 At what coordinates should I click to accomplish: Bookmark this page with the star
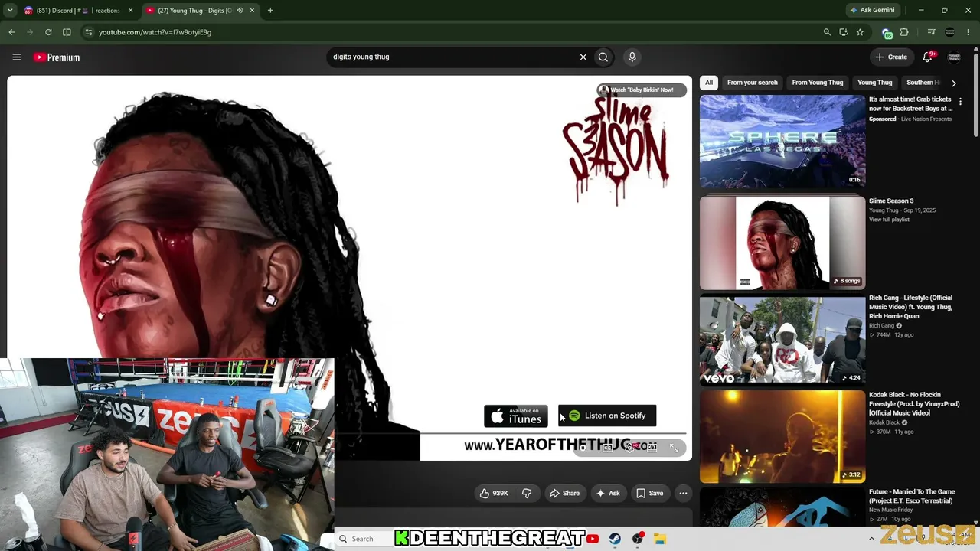pyautogui.click(x=860, y=32)
